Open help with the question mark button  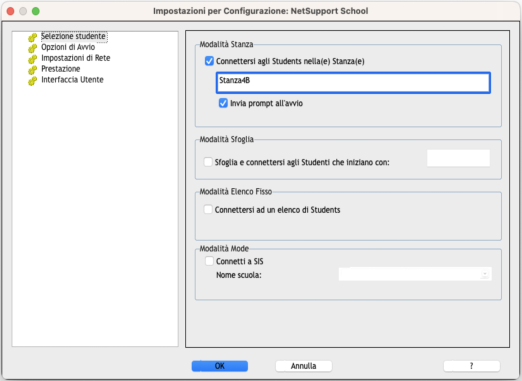472,366
